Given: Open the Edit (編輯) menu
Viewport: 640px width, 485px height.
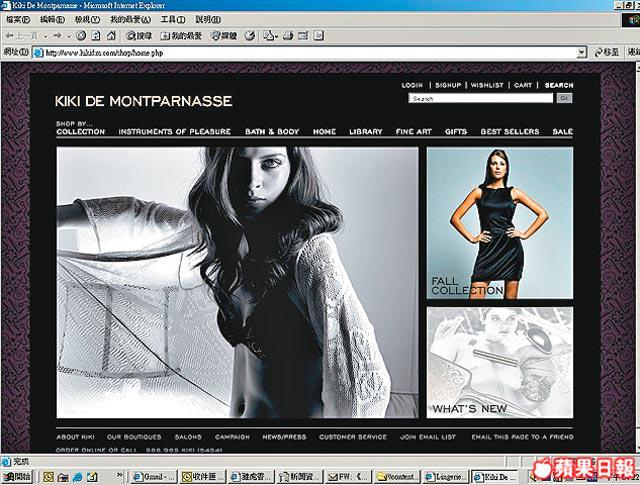Looking at the screenshot, I should (x=52, y=19).
